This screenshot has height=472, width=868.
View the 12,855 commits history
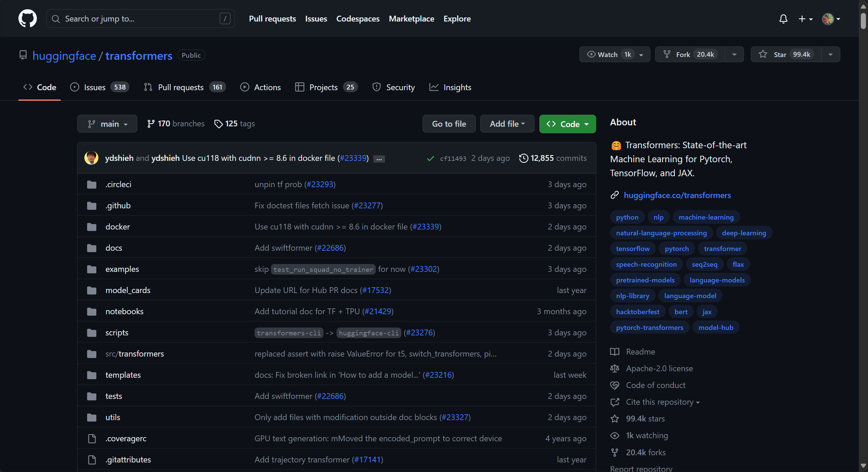[x=553, y=158]
